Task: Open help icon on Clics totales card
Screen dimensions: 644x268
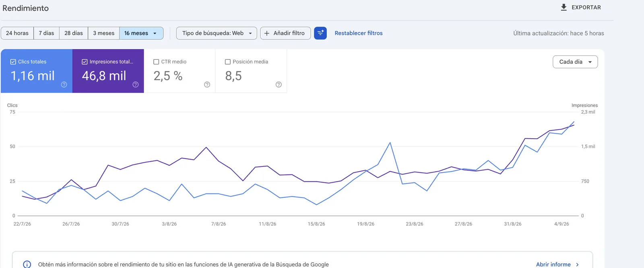Action: 64,85
